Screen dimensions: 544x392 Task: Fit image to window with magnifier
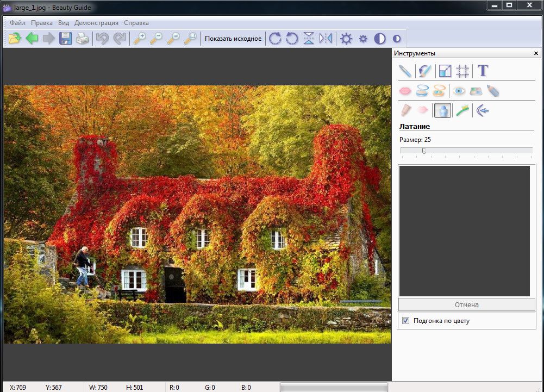tap(190, 38)
